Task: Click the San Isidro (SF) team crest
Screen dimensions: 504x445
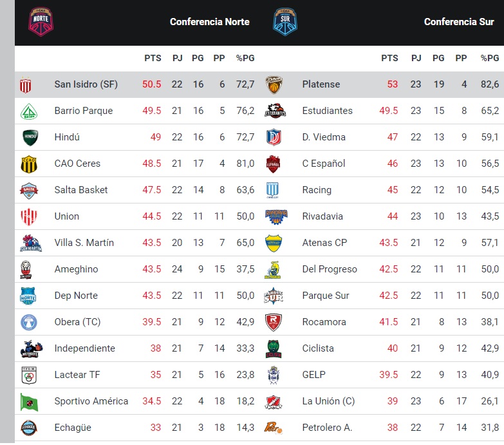Action: pyautogui.click(x=26, y=84)
